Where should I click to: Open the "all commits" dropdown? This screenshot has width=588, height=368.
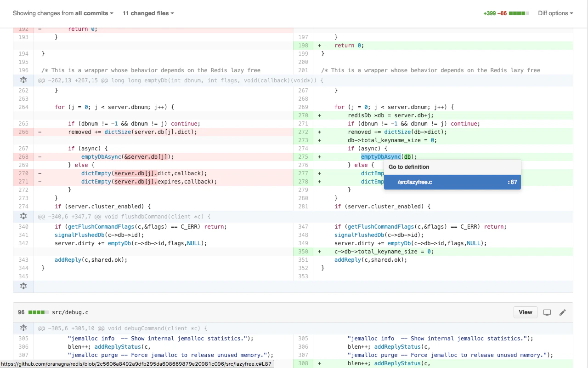pyautogui.click(x=92, y=13)
